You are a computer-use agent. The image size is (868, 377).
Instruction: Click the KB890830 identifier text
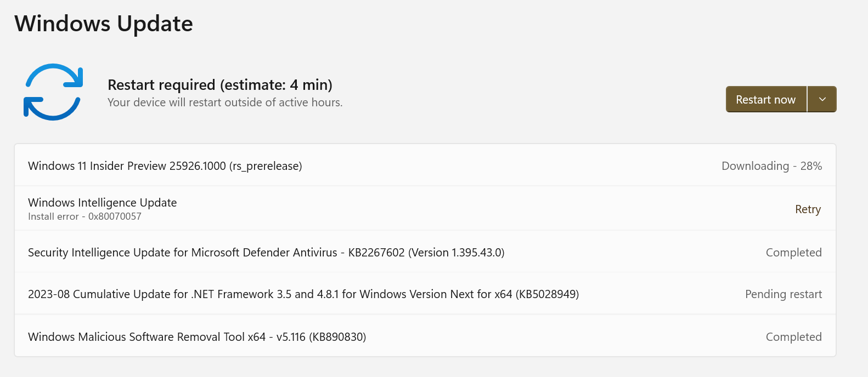coord(337,337)
